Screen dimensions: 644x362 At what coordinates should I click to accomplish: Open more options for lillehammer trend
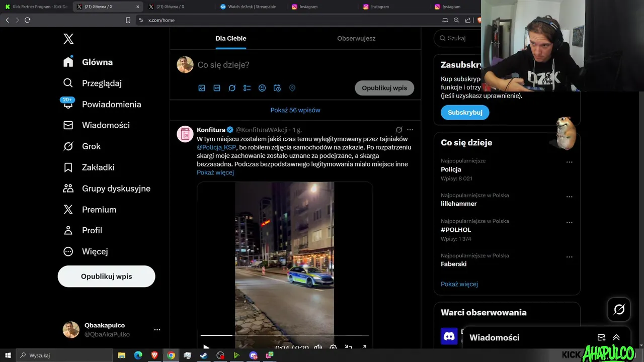pos(570,197)
